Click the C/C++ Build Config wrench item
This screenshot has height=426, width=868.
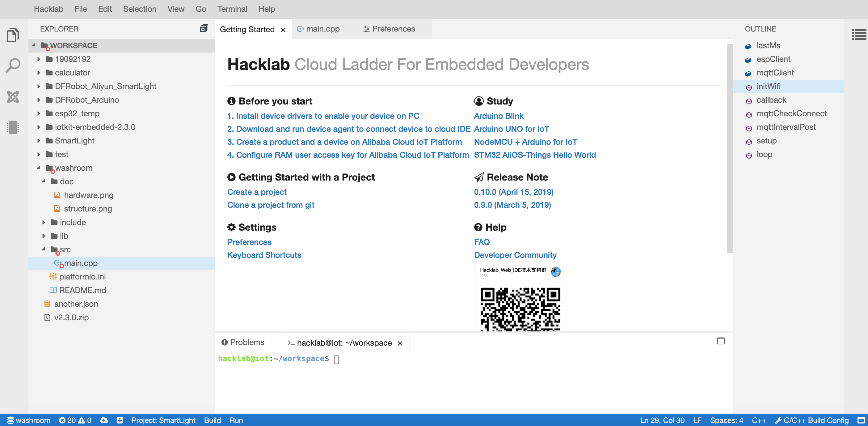pyautogui.click(x=812, y=420)
